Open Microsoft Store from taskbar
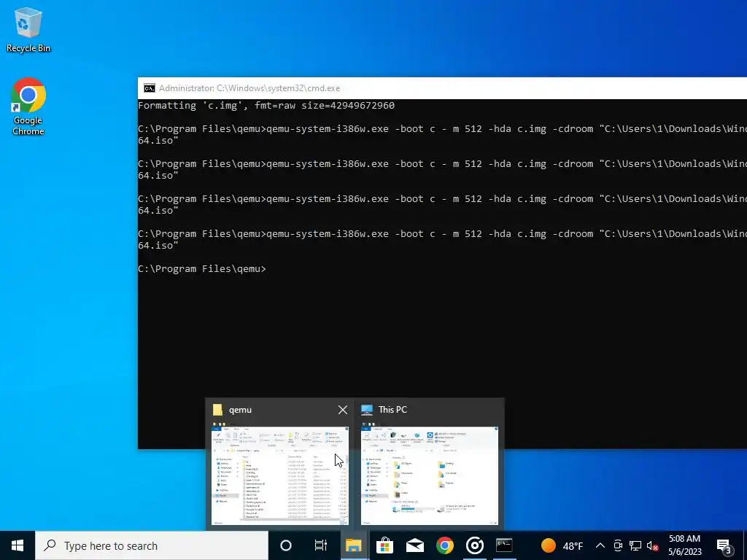Viewport: 747px width, 560px height. [x=384, y=545]
